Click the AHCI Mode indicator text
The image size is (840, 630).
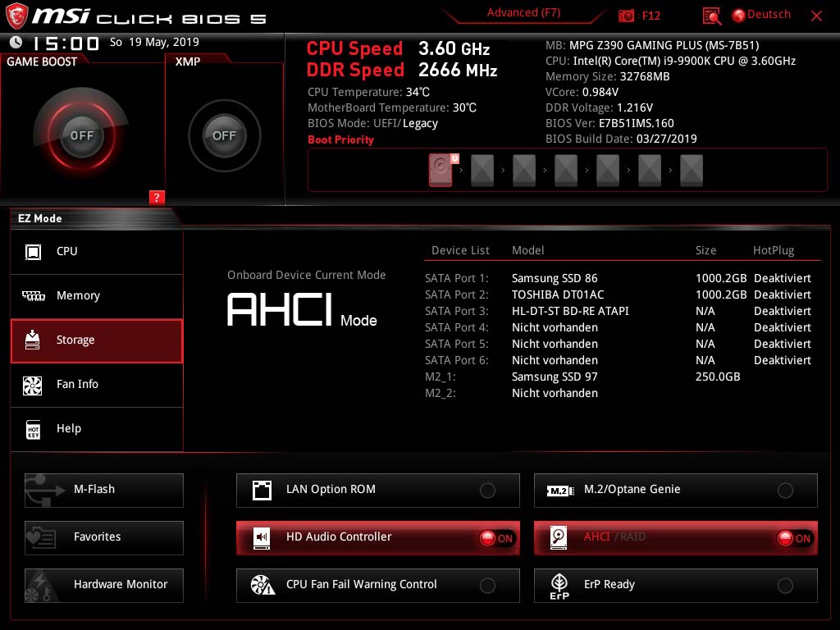coord(302,310)
